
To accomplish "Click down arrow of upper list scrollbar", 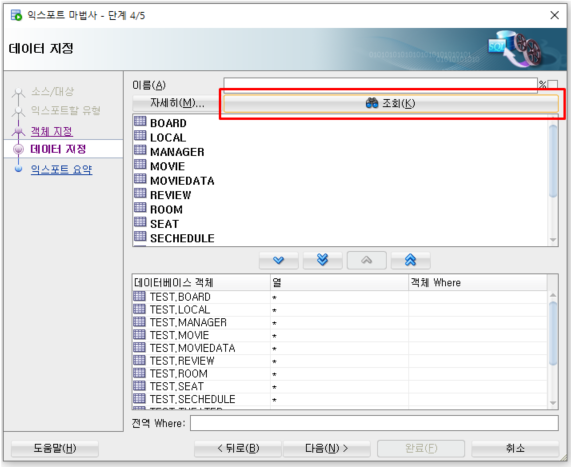I will [553, 240].
